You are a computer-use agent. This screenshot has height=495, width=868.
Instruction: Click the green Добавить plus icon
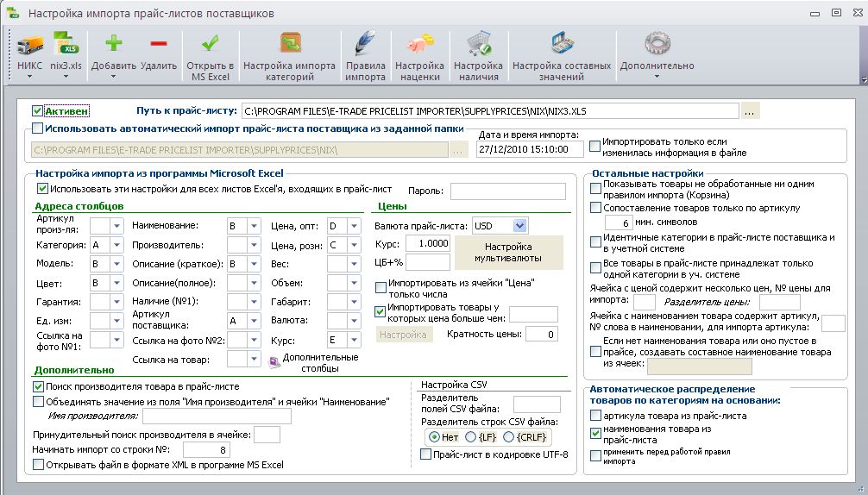point(114,44)
